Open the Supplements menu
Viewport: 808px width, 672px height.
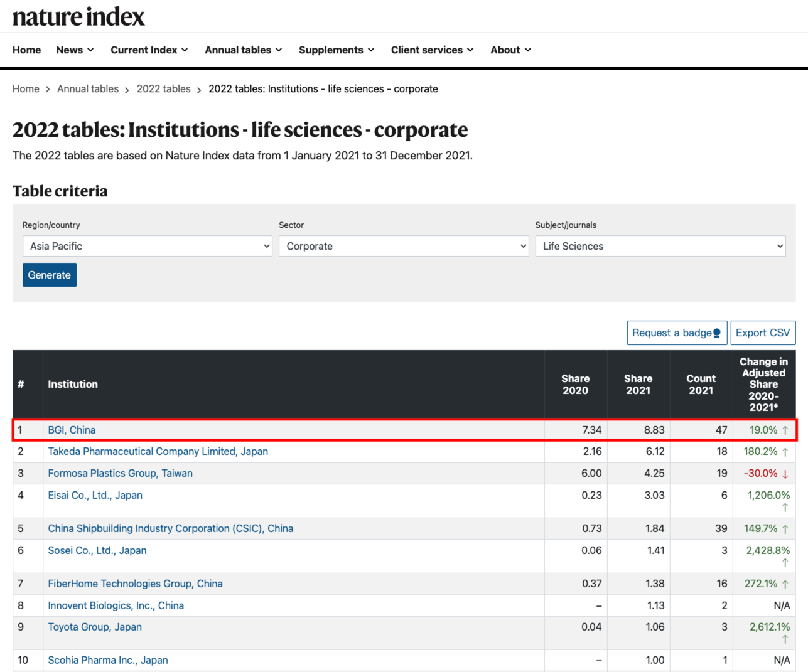337,50
